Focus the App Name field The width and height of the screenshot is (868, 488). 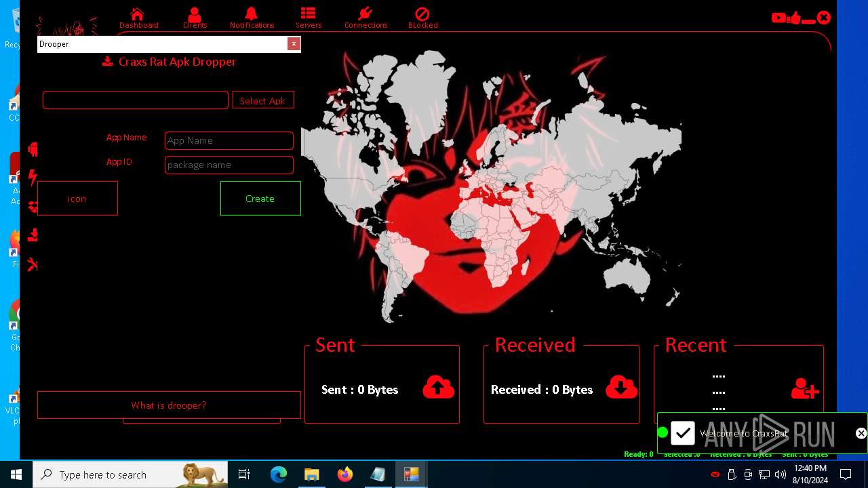coord(229,140)
